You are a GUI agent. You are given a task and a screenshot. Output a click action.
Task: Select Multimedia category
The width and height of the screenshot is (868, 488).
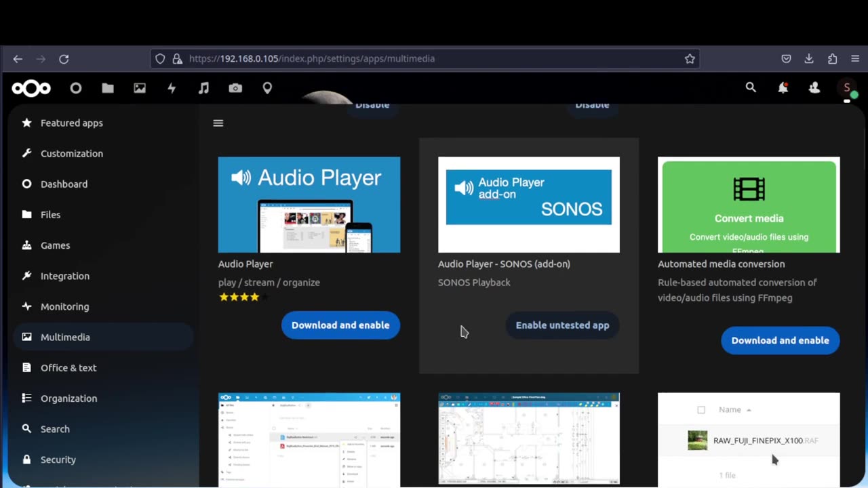[103, 337]
